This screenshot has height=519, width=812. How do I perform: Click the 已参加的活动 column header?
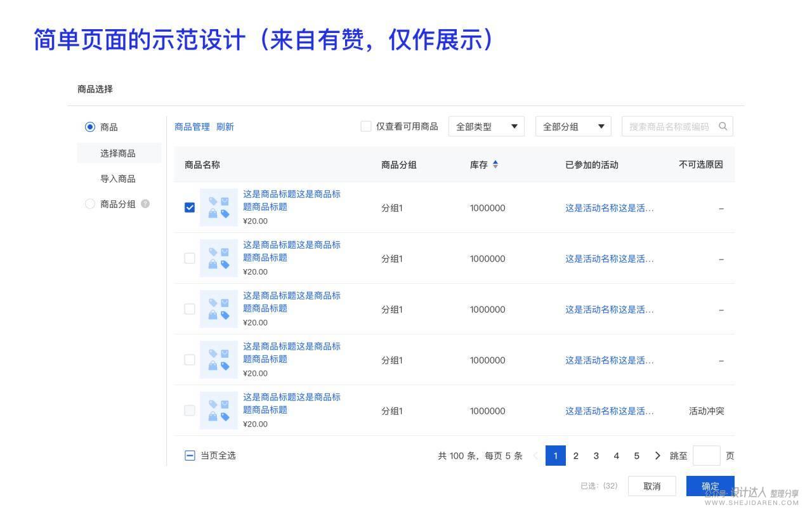pyautogui.click(x=592, y=165)
